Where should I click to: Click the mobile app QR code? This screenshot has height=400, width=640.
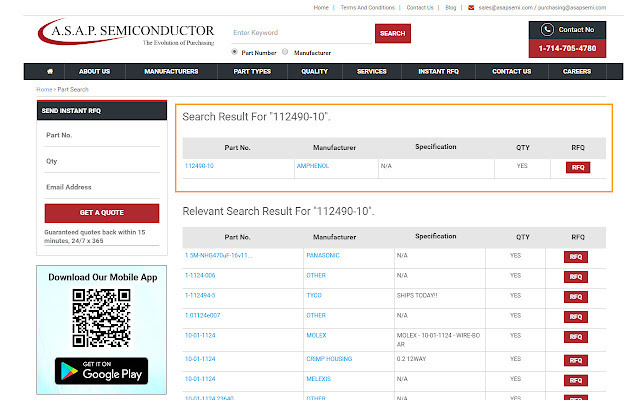pyautogui.click(x=101, y=318)
